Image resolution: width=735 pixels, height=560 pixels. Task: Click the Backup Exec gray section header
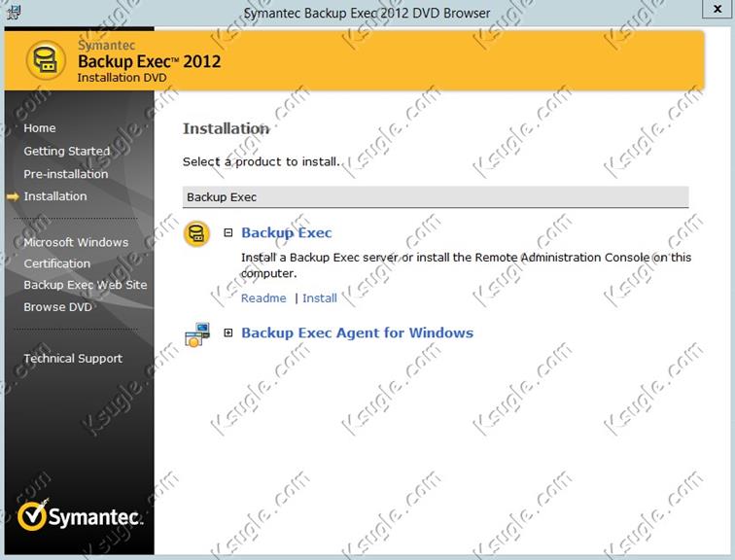(436, 196)
